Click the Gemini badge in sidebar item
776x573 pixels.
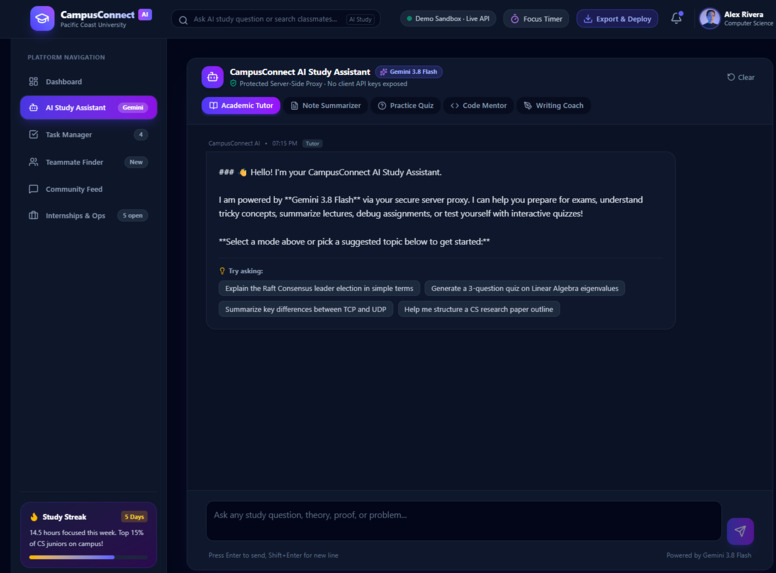(x=133, y=107)
